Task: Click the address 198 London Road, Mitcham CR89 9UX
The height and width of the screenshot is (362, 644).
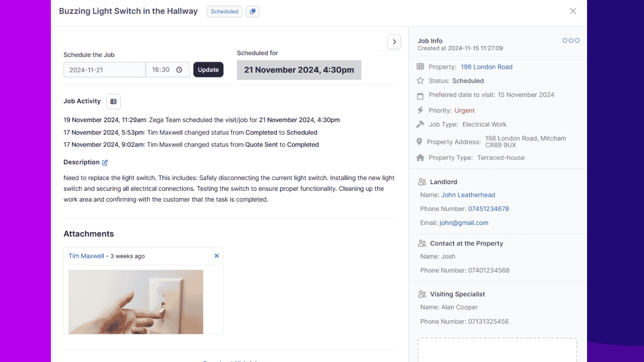Action: point(525,142)
